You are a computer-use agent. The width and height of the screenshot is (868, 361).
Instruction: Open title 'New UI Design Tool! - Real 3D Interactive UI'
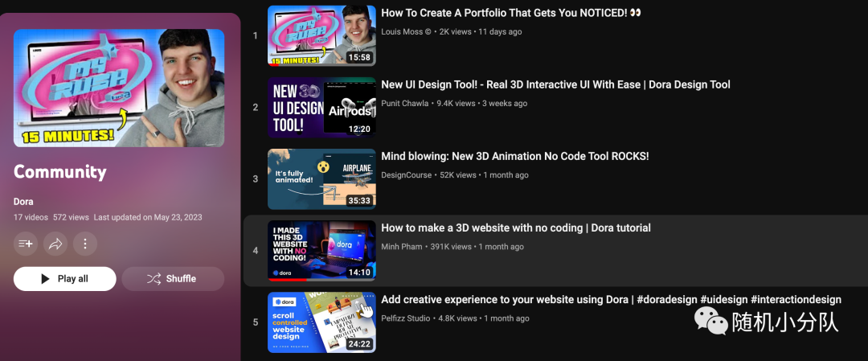(x=556, y=84)
